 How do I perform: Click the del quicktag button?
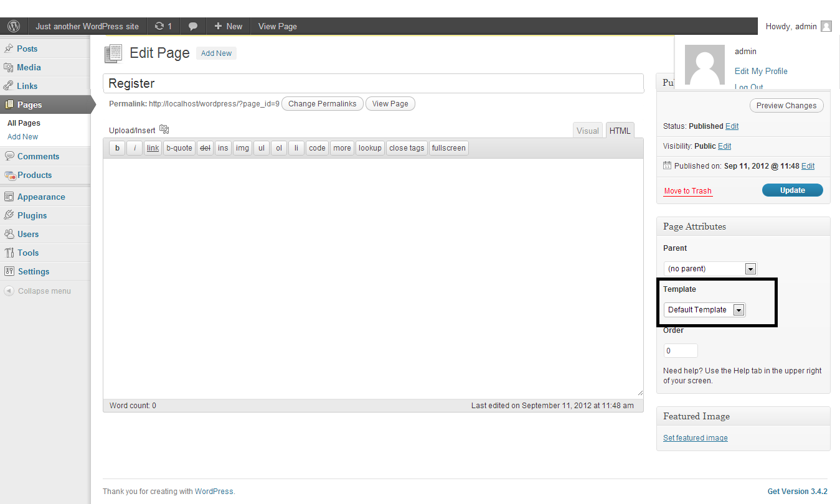tap(205, 148)
